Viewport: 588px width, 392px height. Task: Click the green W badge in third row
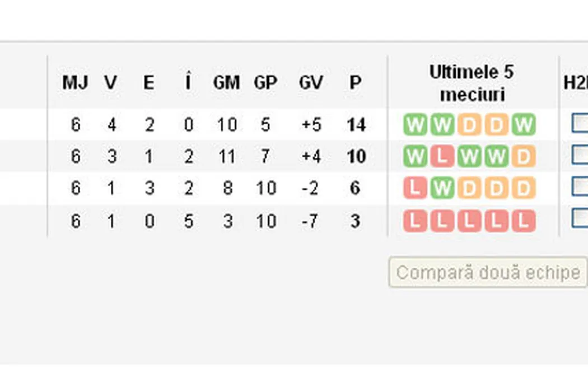442,189
